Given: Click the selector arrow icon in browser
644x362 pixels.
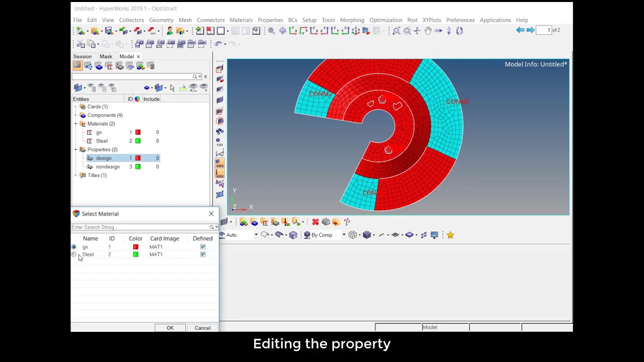Looking at the screenshot, I should 172,87.
